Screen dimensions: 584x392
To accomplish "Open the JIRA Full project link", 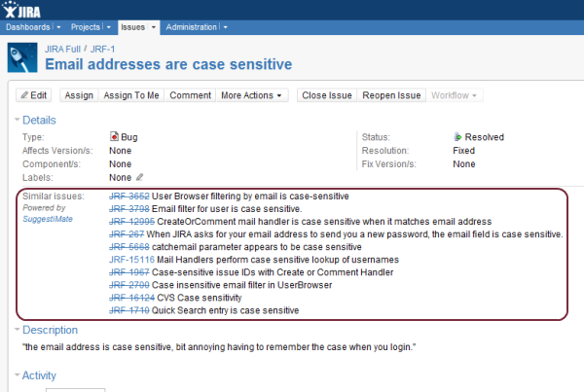I will tap(64, 48).
